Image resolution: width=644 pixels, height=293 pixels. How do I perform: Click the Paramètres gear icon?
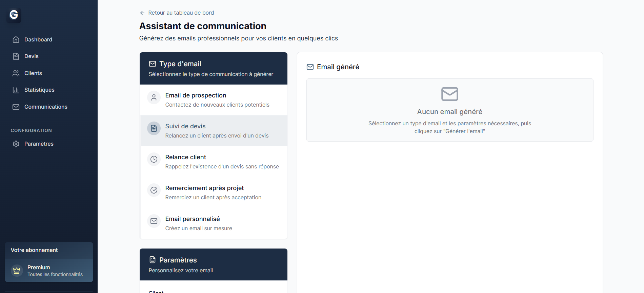(16, 144)
